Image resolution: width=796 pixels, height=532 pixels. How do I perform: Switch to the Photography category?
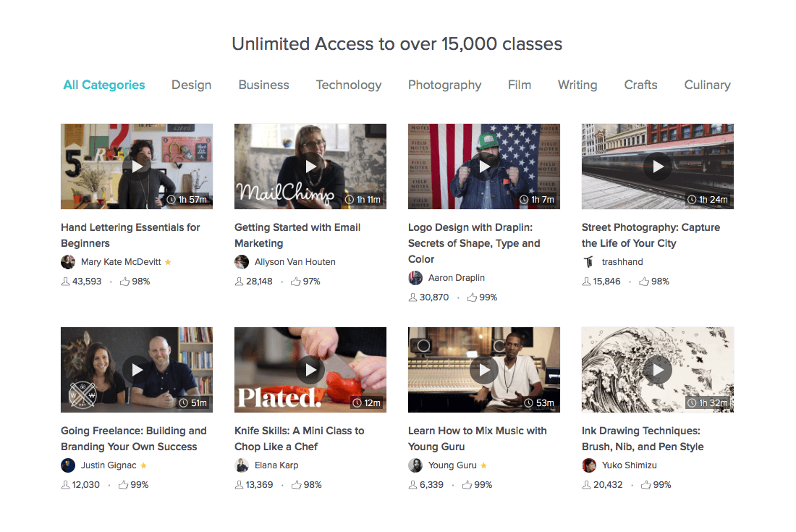[x=444, y=85]
